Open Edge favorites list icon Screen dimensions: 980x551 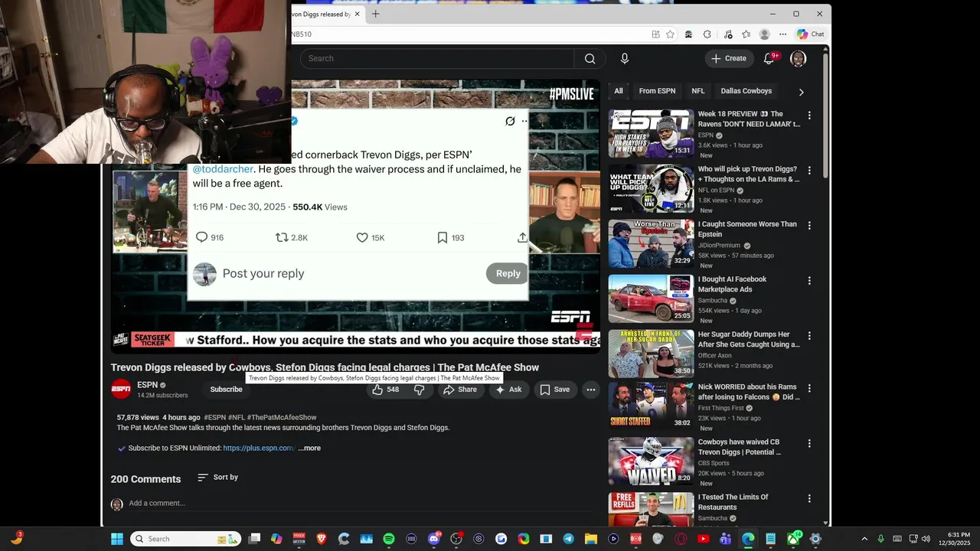pyautogui.click(x=746, y=34)
